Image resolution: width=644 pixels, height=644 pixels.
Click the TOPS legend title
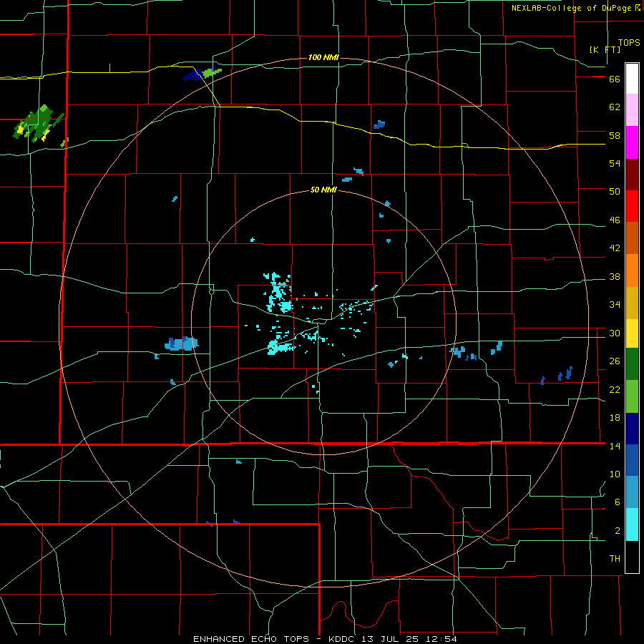point(629,43)
